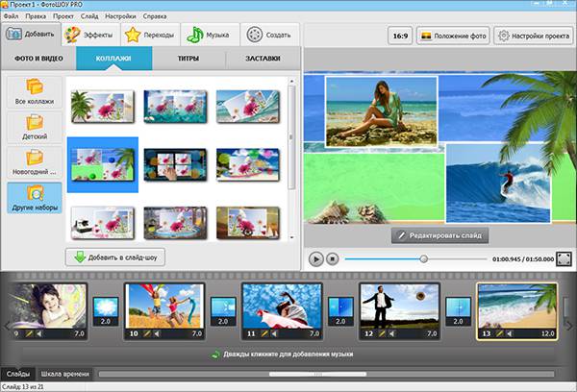
Task: Select the Все коллажи folder
Action: tap(35, 91)
